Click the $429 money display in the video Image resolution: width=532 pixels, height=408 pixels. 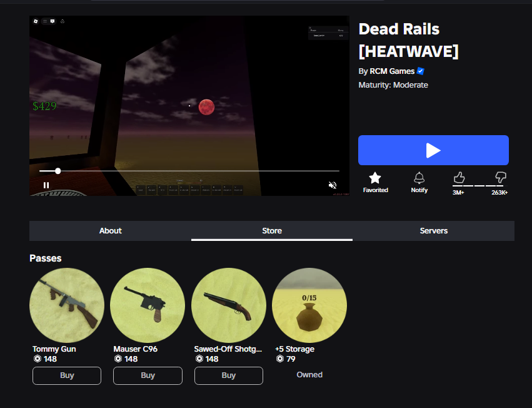coord(44,106)
